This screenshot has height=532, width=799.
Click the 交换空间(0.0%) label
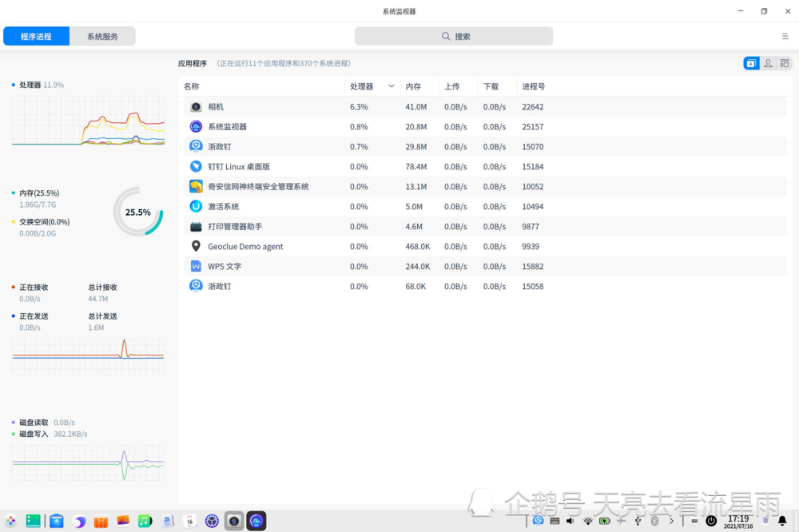[44, 222]
